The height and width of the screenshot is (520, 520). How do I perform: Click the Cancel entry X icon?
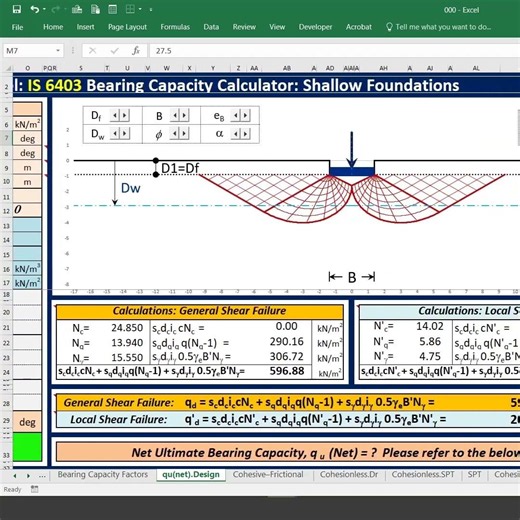click(93, 51)
